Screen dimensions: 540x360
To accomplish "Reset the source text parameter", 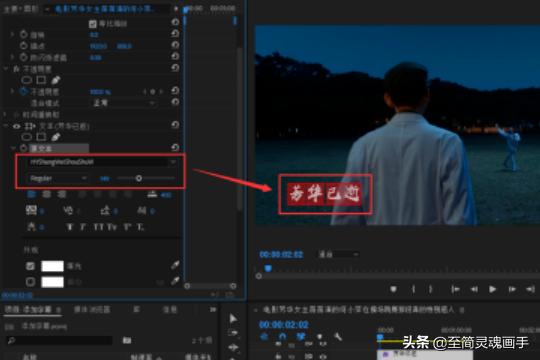I will [x=175, y=148].
